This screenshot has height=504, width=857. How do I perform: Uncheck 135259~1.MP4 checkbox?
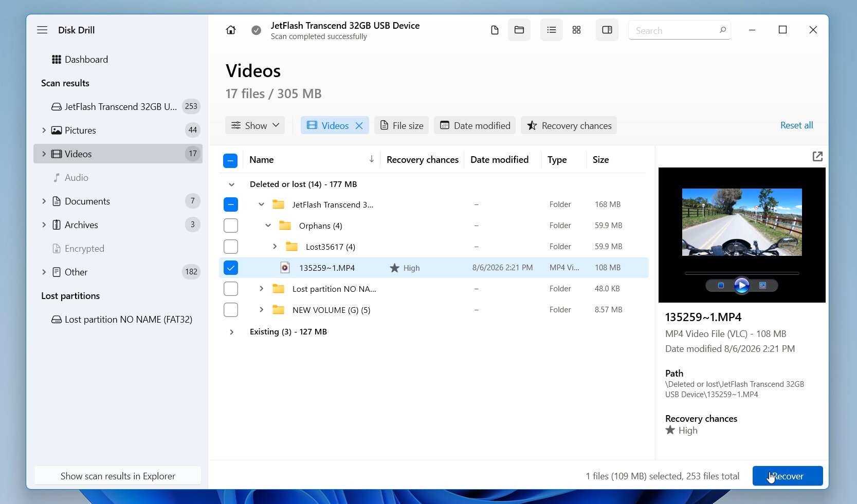click(231, 268)
